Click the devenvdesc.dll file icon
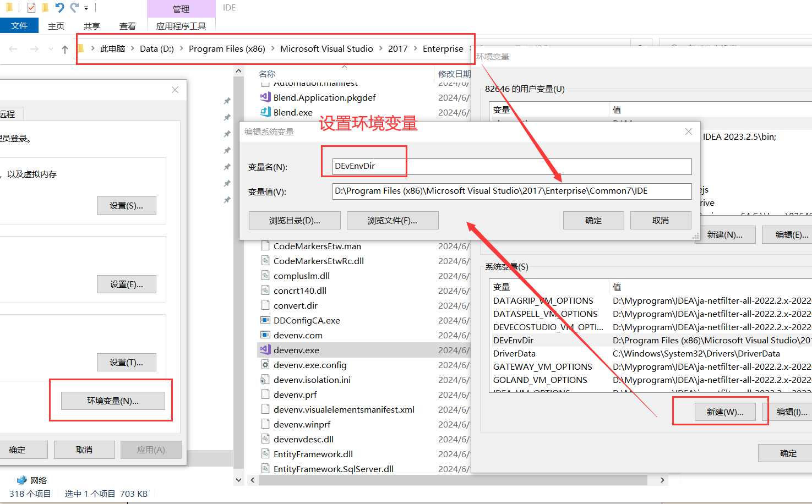The height and width of the screenshot is (504, 812). tap(265, 439)
